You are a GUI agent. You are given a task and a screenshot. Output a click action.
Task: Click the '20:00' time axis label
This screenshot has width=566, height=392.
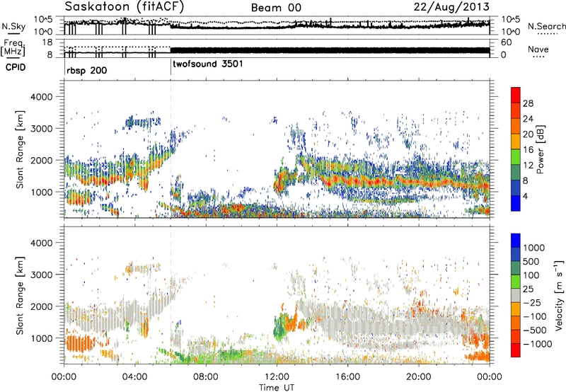pos(419,376)
